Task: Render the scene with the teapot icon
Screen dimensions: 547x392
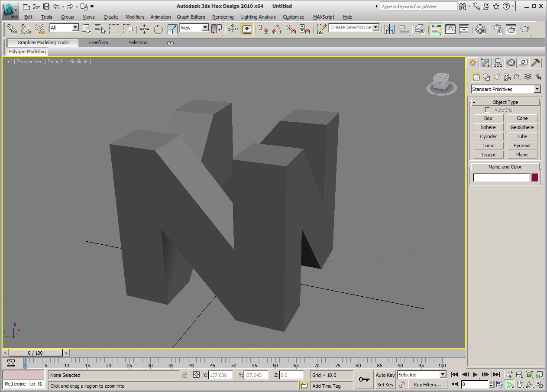Action: coord(525,29)
